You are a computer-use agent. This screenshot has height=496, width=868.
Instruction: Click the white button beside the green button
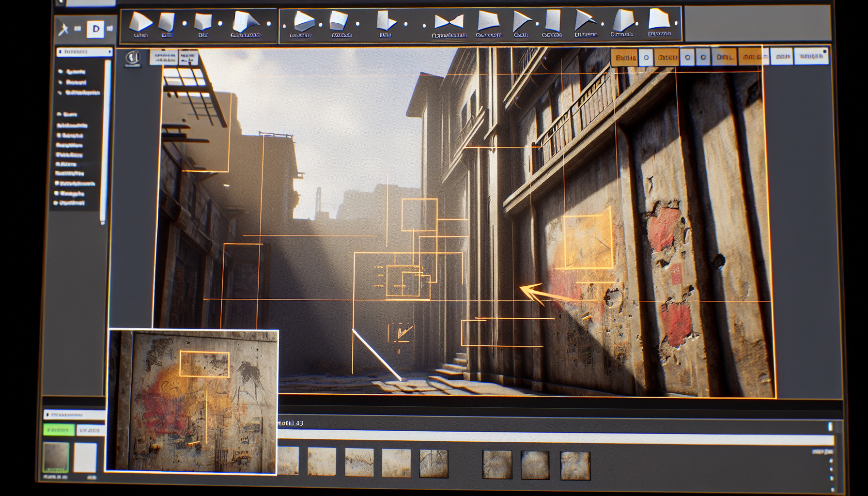90,430
